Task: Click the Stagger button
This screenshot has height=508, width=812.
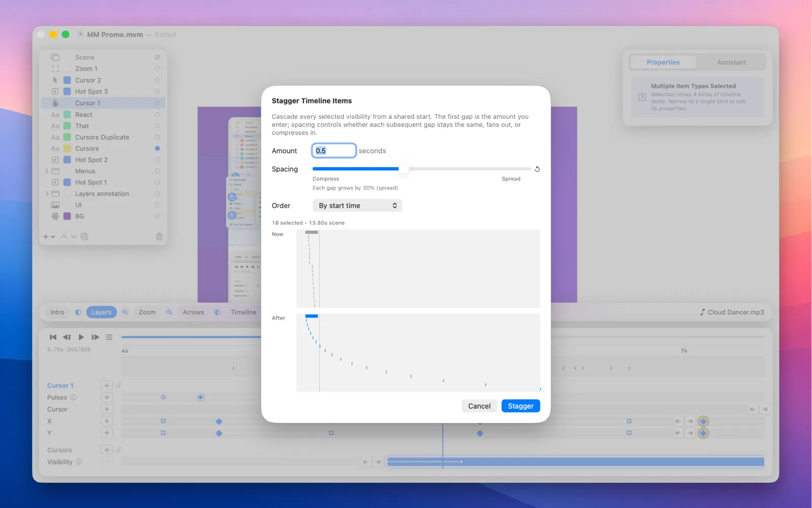Action: coord(521,406)
